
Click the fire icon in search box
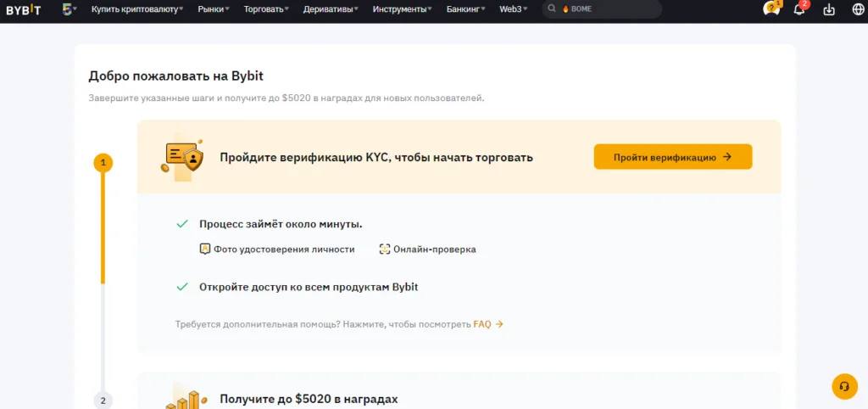(x=565, y=9)
